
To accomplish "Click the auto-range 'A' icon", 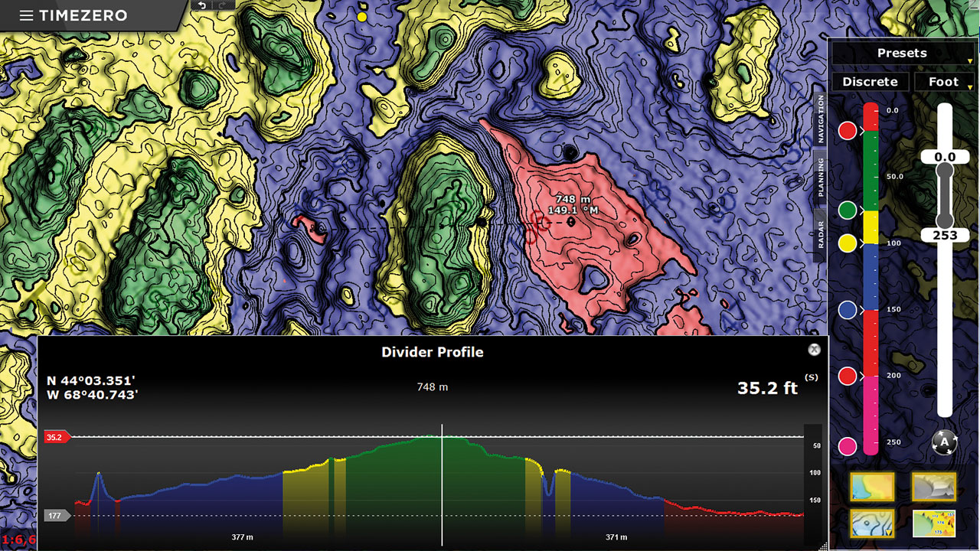I will tap(945, 442).
